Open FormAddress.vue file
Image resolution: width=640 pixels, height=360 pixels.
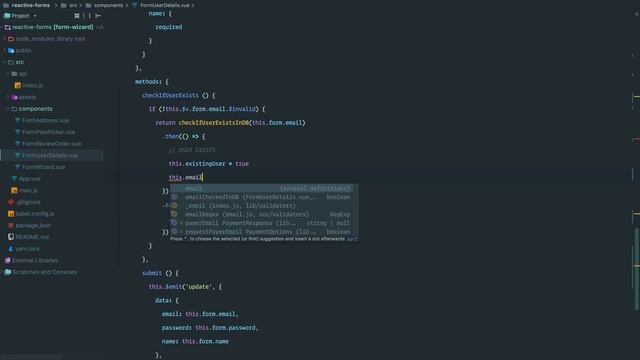coord(45,121)
